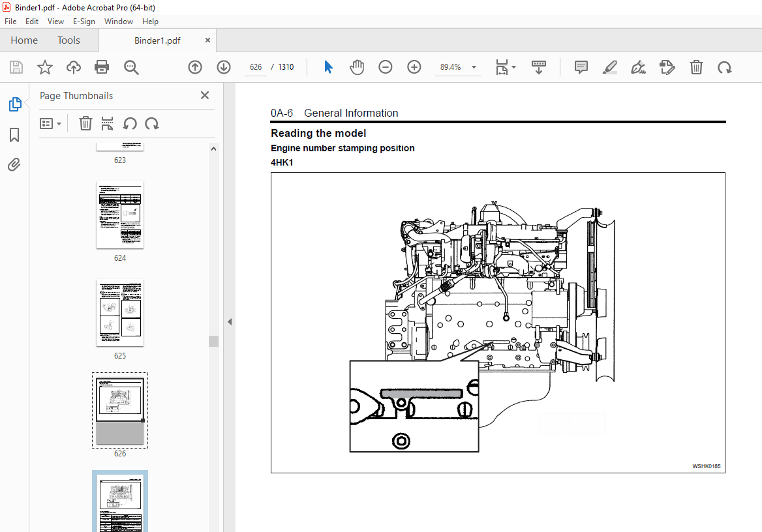Click the Save file icon
The width and height of the screenshot is (762, 532).
tap(16, 67)
